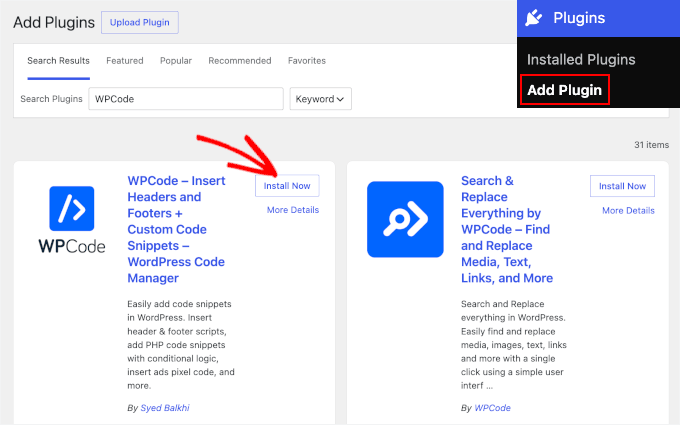Open the Keyword search type dropdown
680x425 pixels.
tap(320, 99)
